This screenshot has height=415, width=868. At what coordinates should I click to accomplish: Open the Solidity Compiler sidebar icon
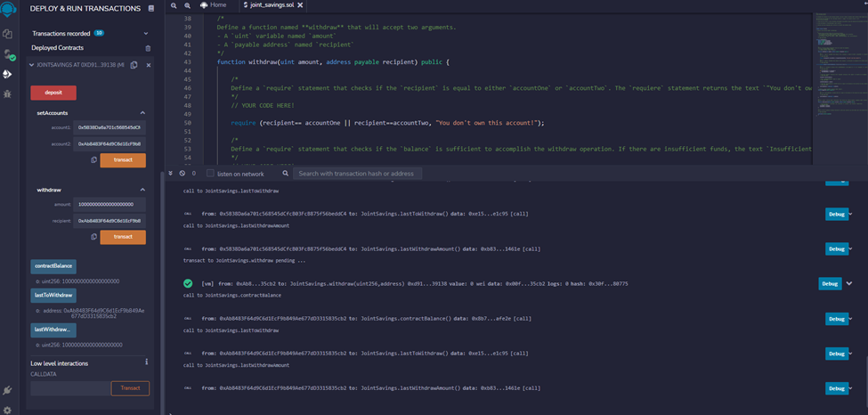click(8, 54)
